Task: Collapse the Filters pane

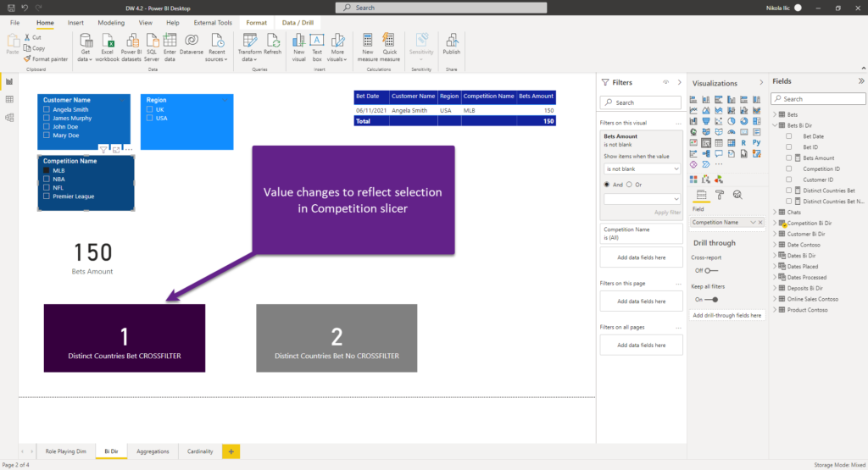Action: pyautogui.click(x=679, y=82)
